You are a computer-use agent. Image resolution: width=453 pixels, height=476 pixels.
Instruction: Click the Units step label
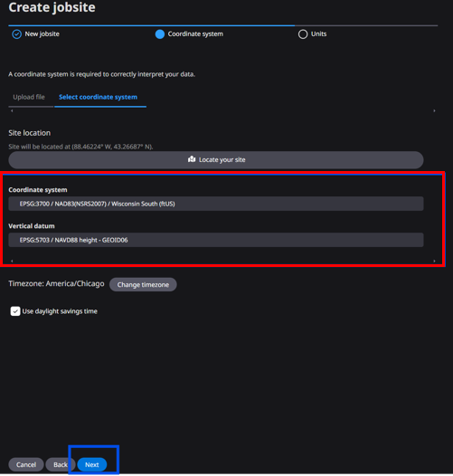318,34
